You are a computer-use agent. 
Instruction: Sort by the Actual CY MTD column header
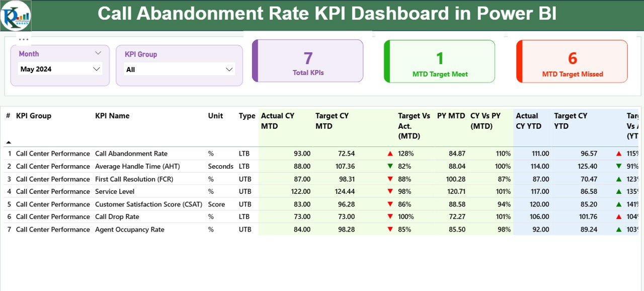[x=276, y=121]
